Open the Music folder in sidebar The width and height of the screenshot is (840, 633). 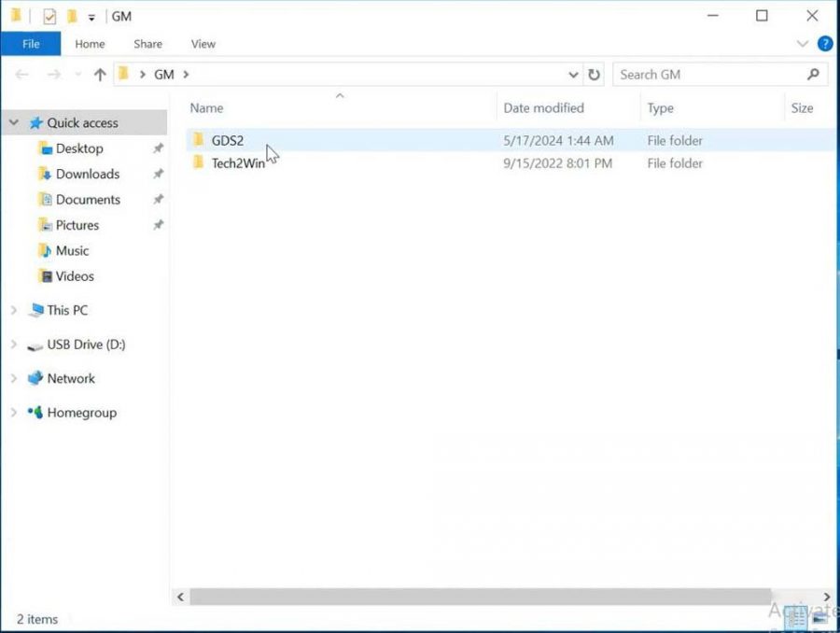point(70,250)
